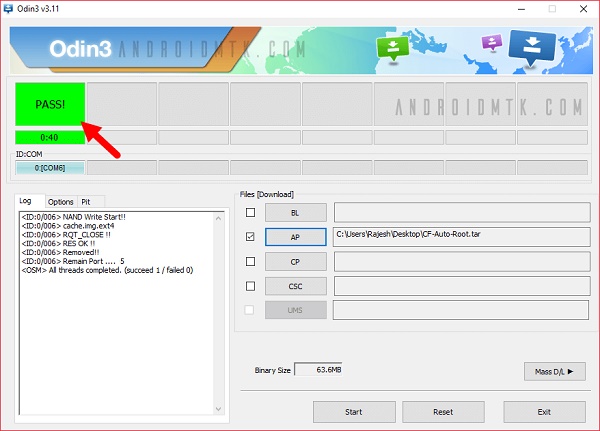Click the AP file button
The height and width of the screenshot is (431, 600).
point(296,237)
